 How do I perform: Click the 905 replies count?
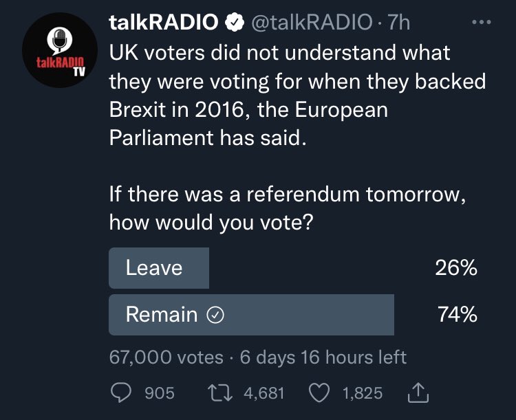[x=160, y=393]
